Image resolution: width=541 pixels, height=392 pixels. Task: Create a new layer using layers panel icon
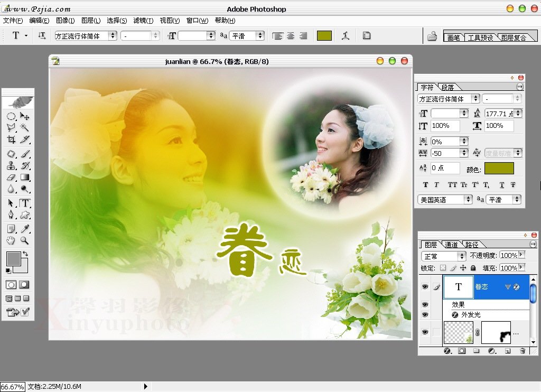[507, 351]
